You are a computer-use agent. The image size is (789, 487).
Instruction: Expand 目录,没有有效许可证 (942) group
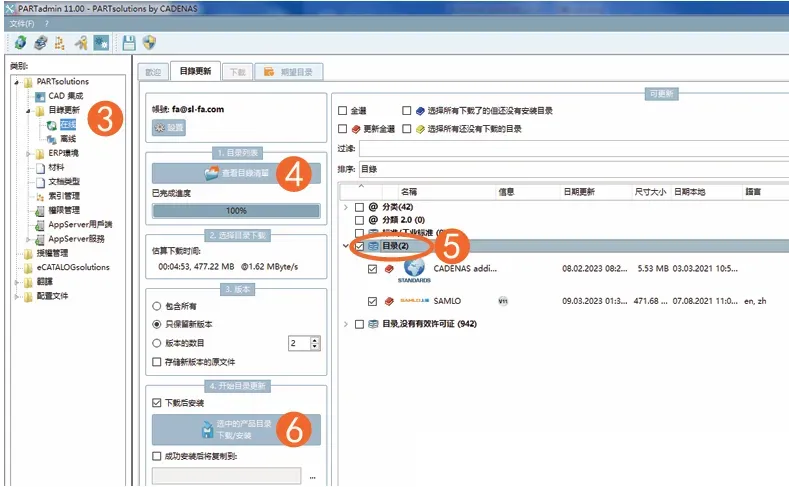click(346, 324)
